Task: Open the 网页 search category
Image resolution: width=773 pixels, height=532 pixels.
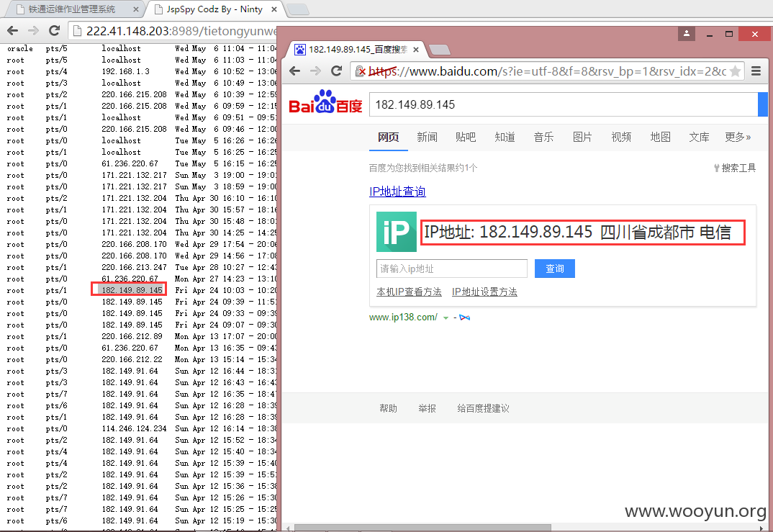Action: [389, 137]
